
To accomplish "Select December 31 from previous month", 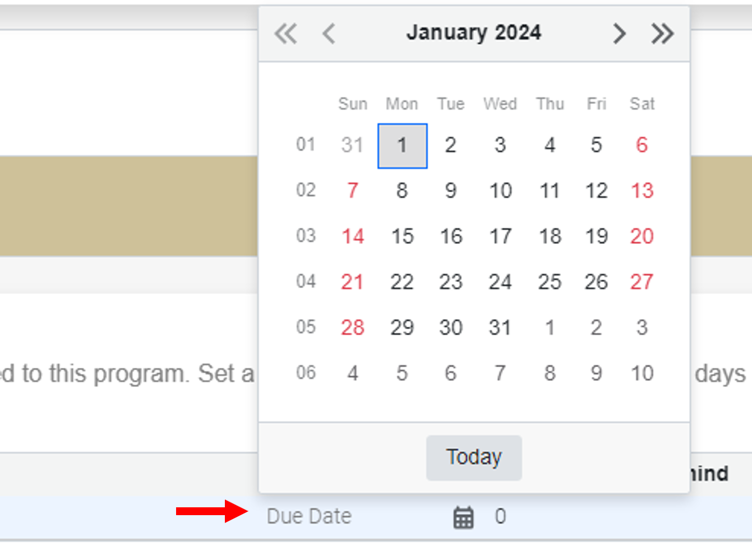I will pyautogui.click(x=352, y=145).
